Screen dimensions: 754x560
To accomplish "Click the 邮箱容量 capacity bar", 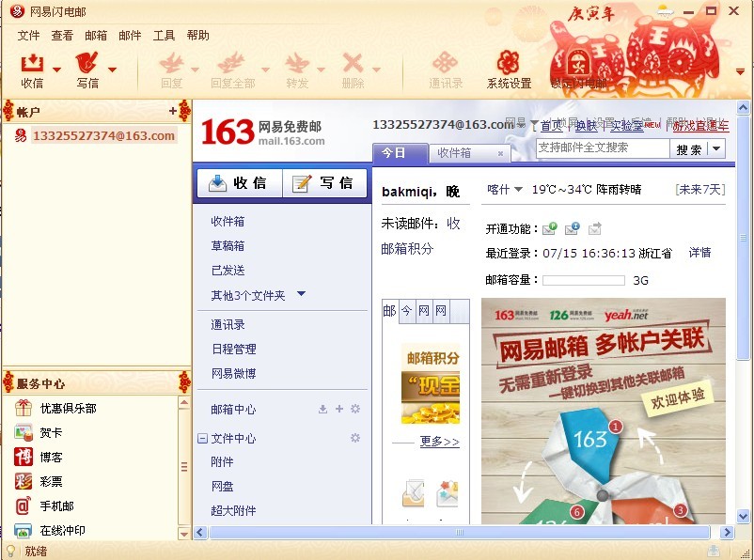I will coord(584,280).
